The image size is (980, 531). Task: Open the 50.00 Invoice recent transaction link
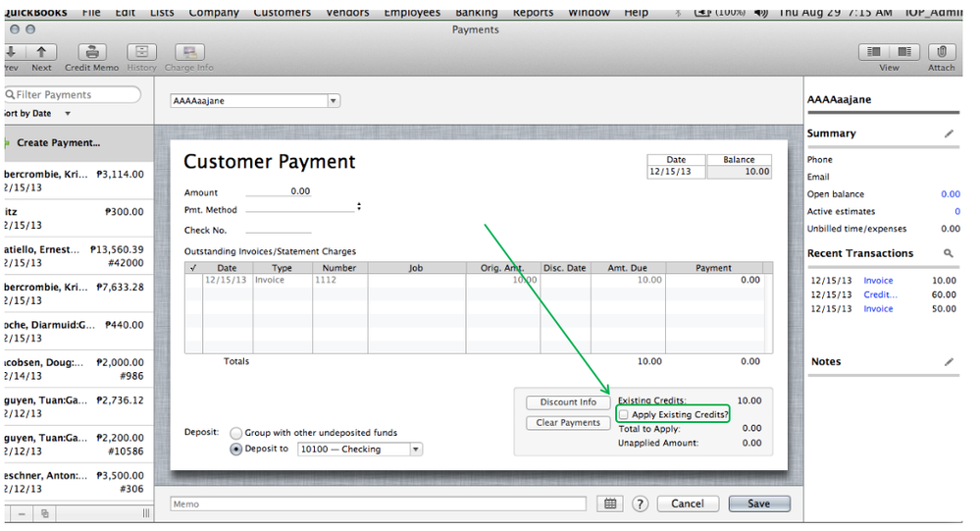(878, 309)
